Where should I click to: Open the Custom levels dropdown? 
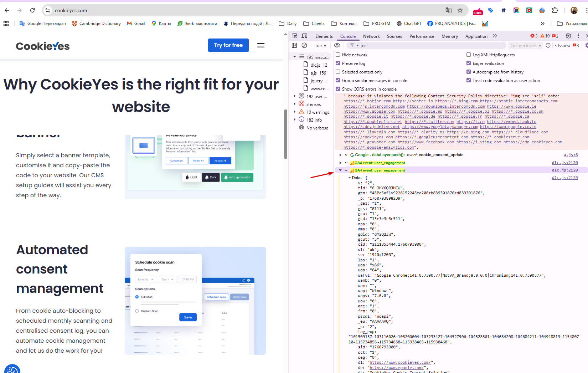point(526,46)
